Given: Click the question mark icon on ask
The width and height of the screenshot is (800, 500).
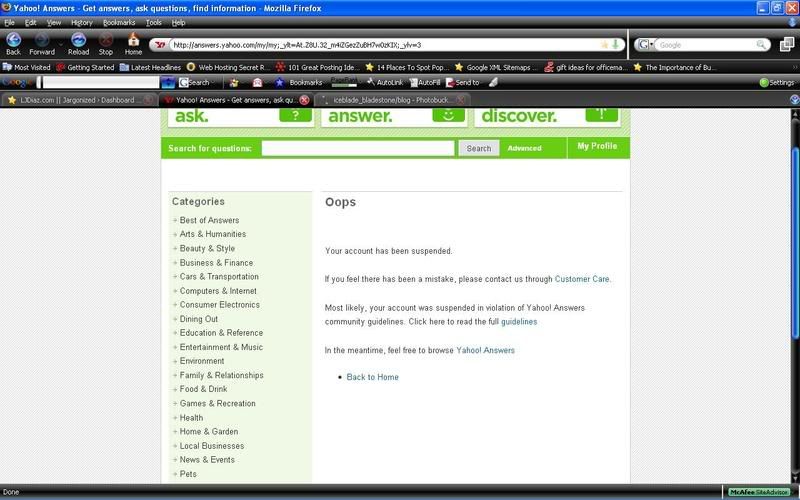Looking at the screenshot, I should [295, 115].
